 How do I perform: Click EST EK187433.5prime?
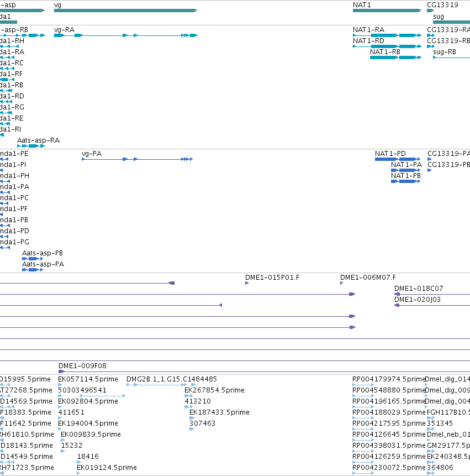(x=219, y=412)
